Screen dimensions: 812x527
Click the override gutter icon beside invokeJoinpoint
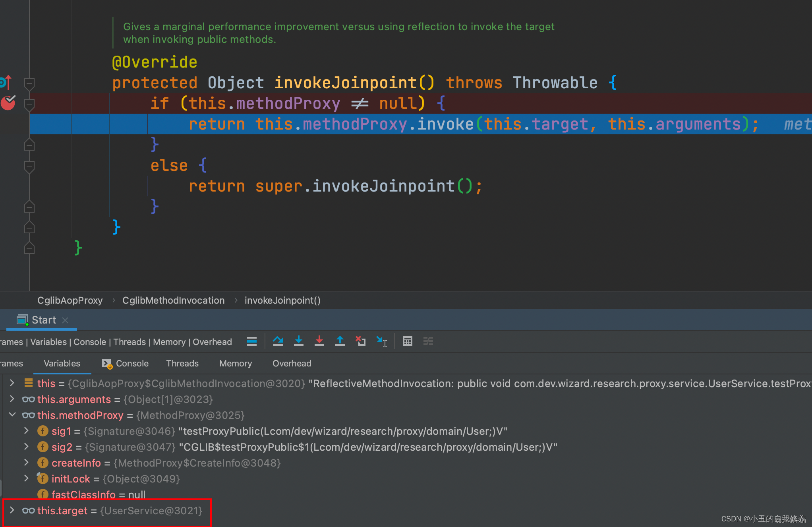pyautogui.click(x=6, y=82)
